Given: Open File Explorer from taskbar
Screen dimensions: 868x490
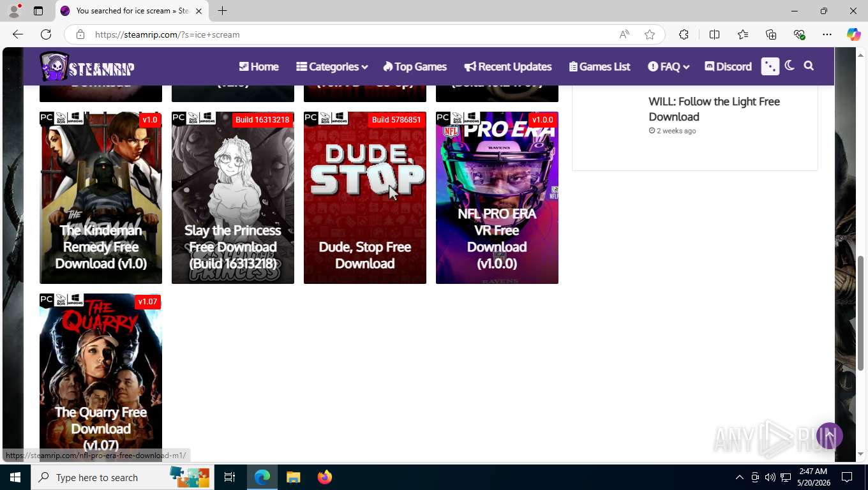Looking at the screenshot, I should (293, 477).
